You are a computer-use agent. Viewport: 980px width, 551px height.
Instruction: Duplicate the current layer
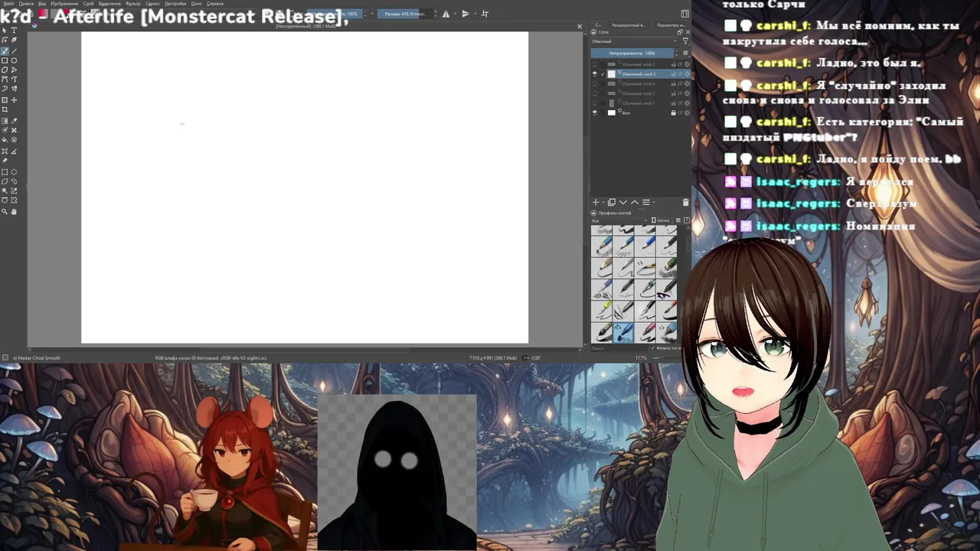tap(612, 202)
